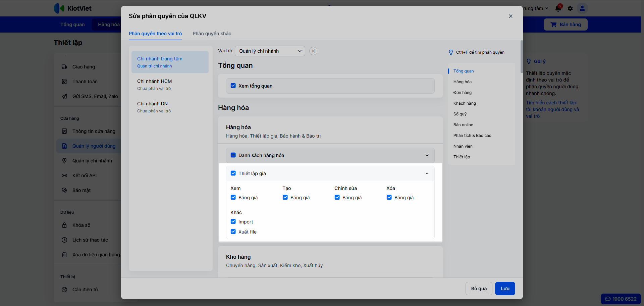Expand the Danh sách hàng hóa section

pyautogui.click(x=427, y=155)
